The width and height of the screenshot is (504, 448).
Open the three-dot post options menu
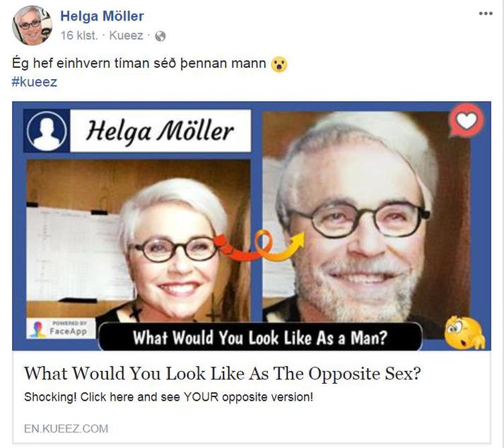pyautogui.click(x=486, y=13)
